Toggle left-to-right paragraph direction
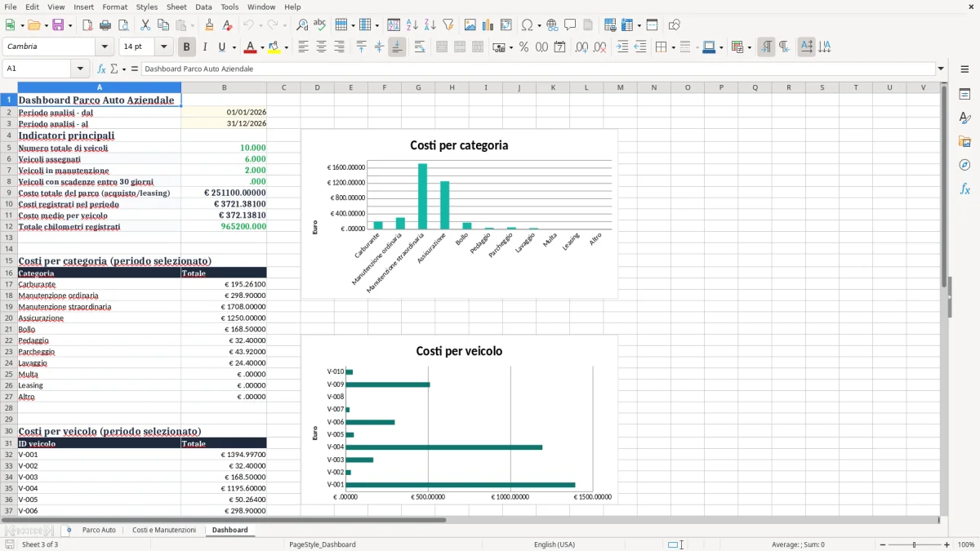980x551 pixels. pos(766,47)
